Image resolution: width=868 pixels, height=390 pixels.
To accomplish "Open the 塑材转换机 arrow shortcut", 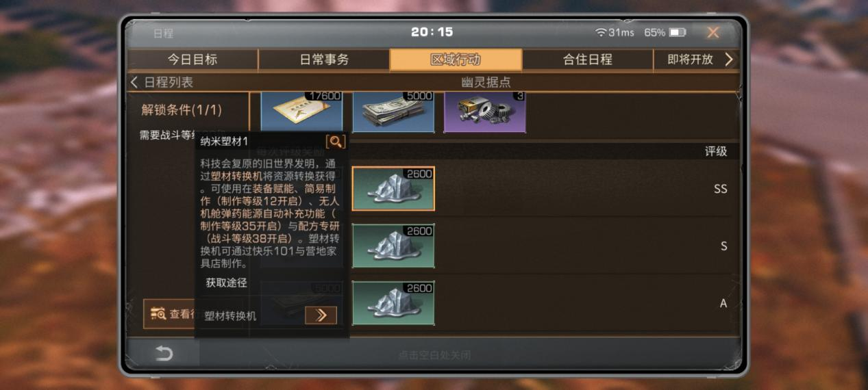I will [x=321, y=315].
